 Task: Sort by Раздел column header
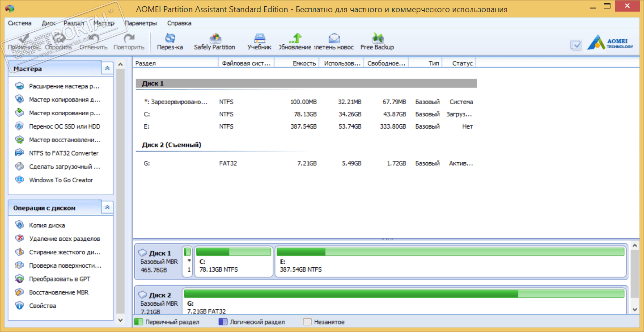(x=175, y=63)
